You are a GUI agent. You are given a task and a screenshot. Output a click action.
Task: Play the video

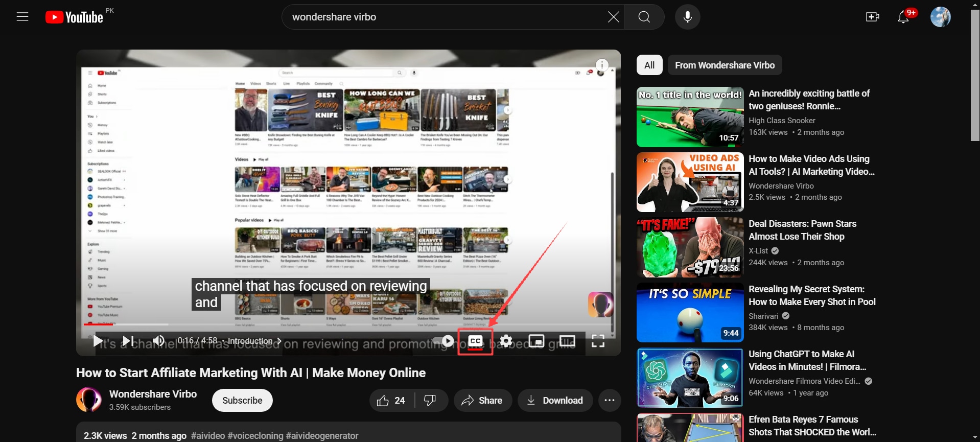(98, 341)
